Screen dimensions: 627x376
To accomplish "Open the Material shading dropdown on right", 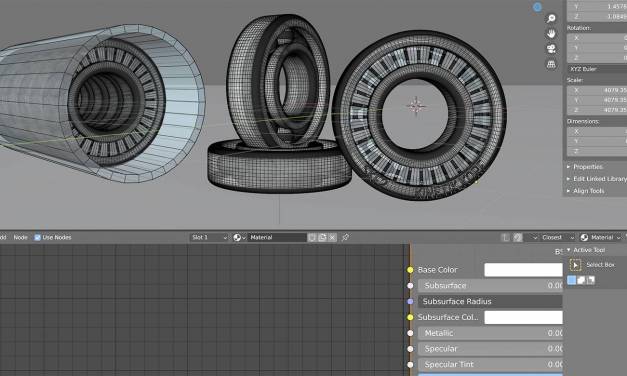I will [x=600, y=238].
